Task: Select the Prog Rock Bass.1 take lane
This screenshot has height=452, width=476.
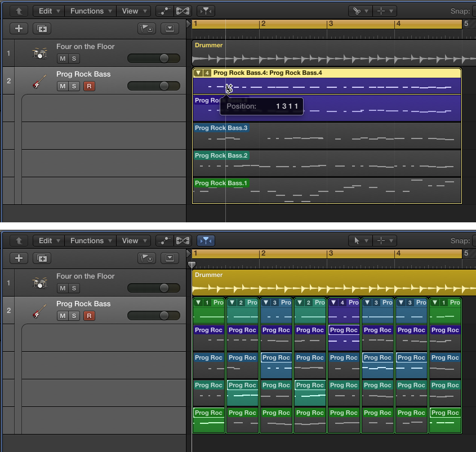Action: (327, 190)
